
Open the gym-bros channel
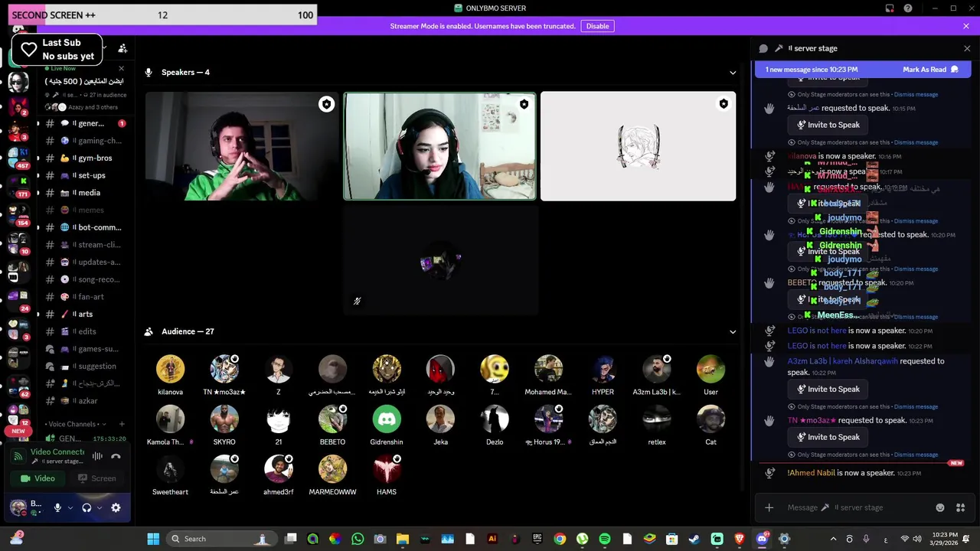[83, 158]
